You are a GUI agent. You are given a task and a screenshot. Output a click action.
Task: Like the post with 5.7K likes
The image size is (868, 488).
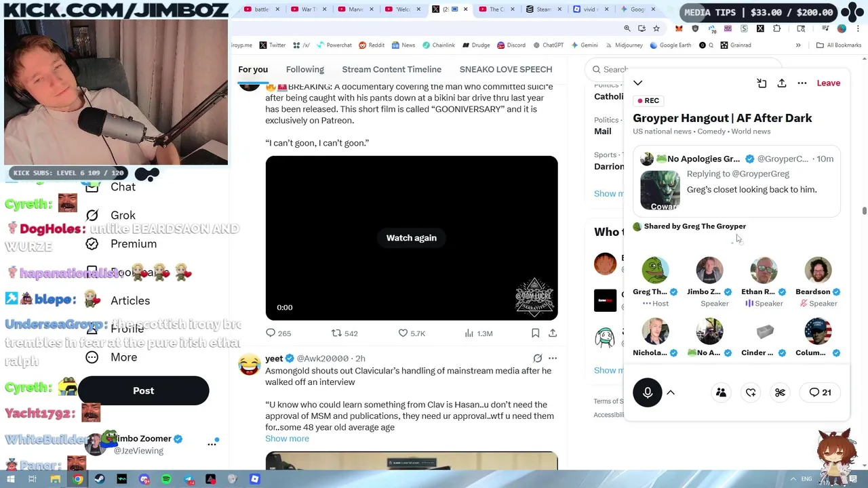coord(412,333)
